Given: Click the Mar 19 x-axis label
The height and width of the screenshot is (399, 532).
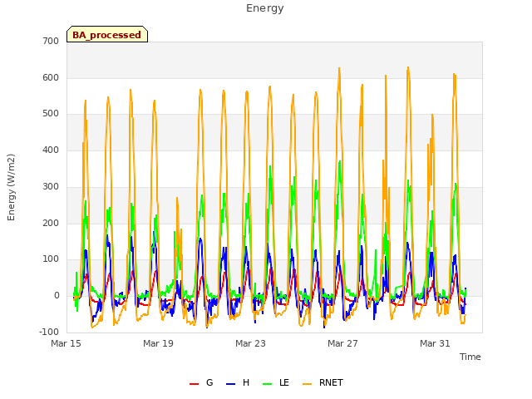Looking at the screenshot, I should 159,343.
